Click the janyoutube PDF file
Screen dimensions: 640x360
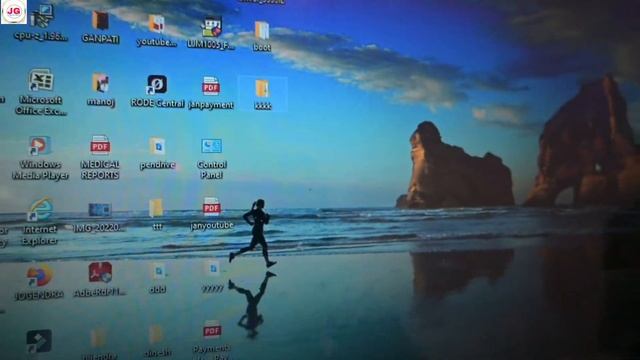[211, 214]
